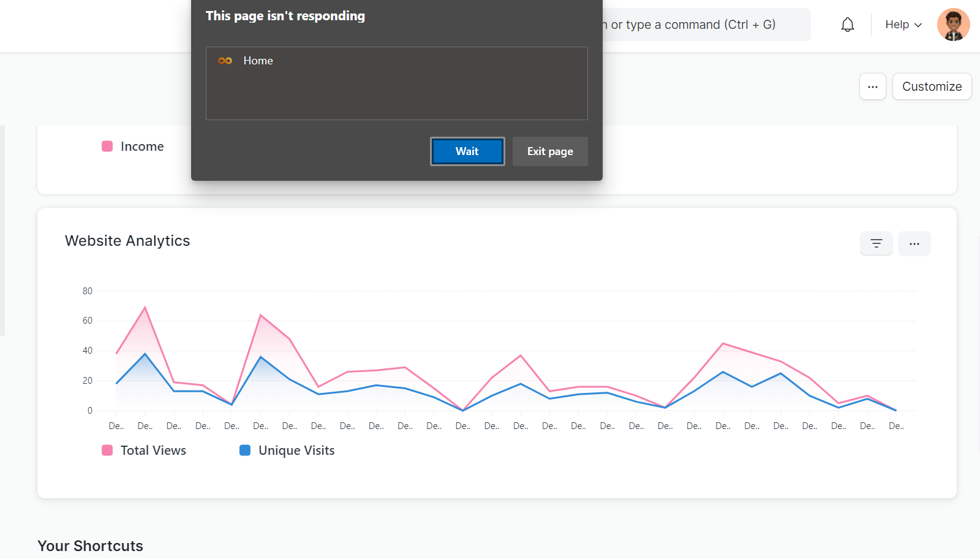Toggle the Income legend swatch
This screenshot has height=559, width=980.
click(107, 146)
